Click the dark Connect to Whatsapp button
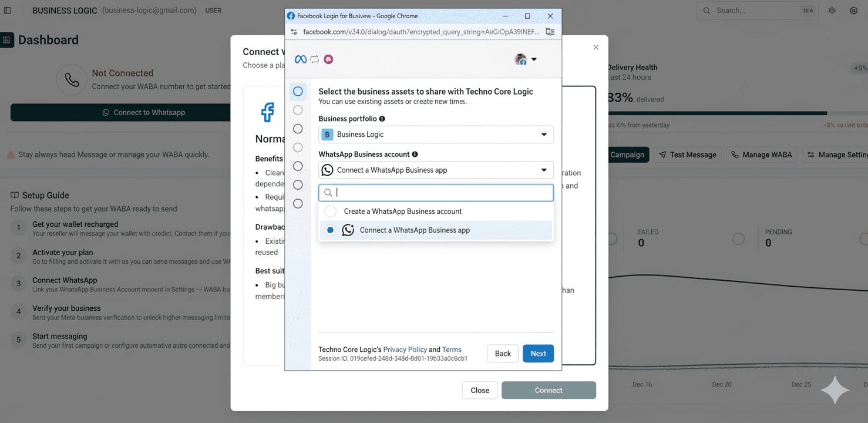Image resolution: width=868 pixels, height=423 pixels. click(120, 112)
